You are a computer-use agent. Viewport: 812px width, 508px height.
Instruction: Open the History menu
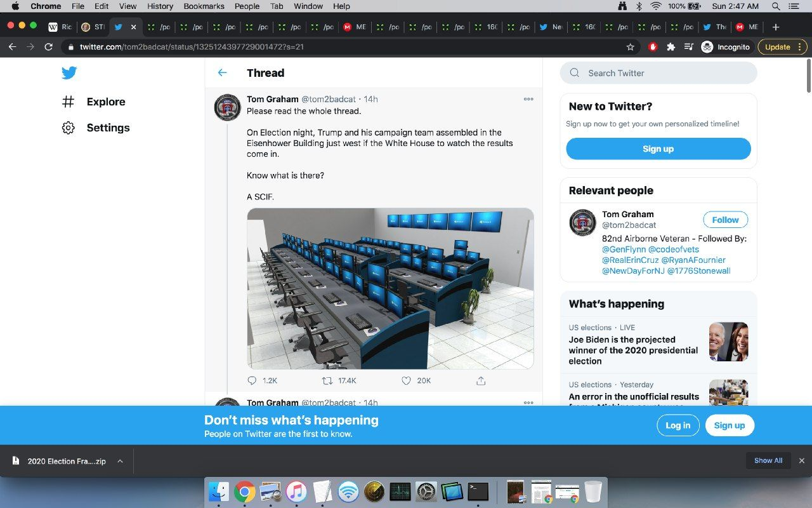tap(160, 6)
